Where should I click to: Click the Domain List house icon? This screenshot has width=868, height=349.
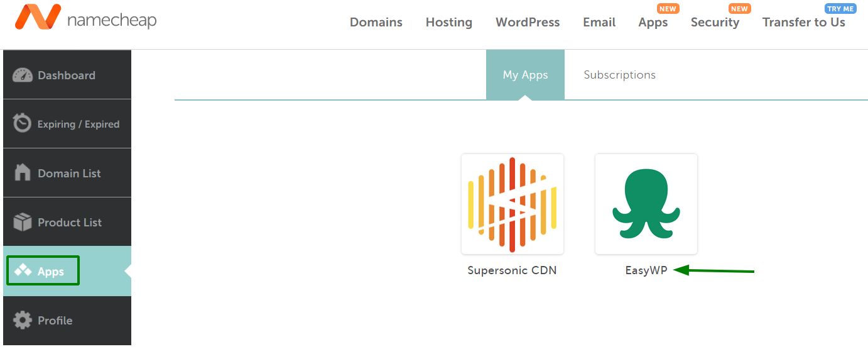coord(23,173)
